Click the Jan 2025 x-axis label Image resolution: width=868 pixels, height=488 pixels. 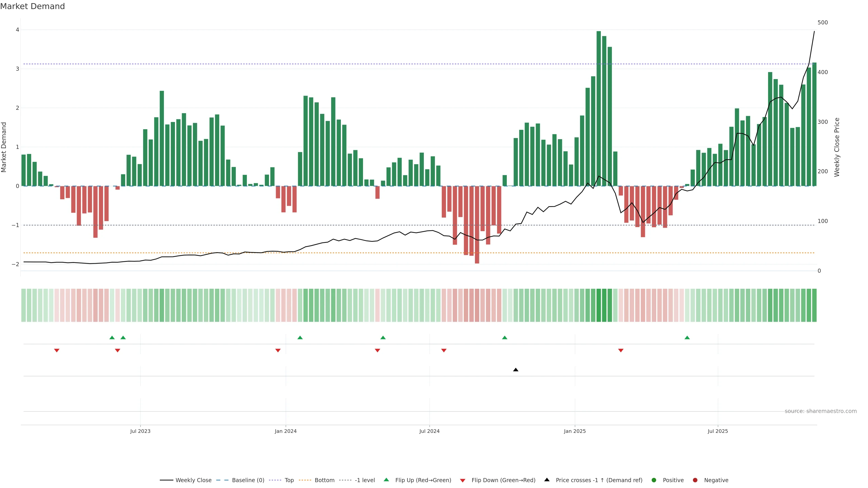575,431
